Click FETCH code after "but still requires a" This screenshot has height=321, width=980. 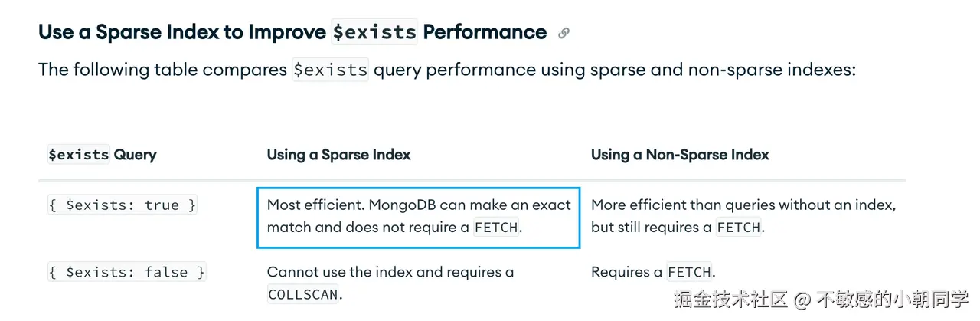pos(739,228)
